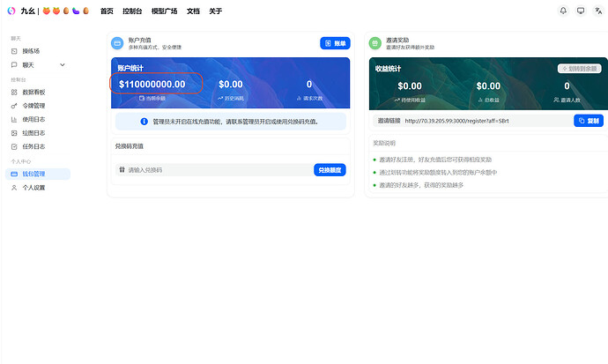Select 钱包管理 in the sidebar
This screenshot has width=608, height=364.
(x=38, y=174)
